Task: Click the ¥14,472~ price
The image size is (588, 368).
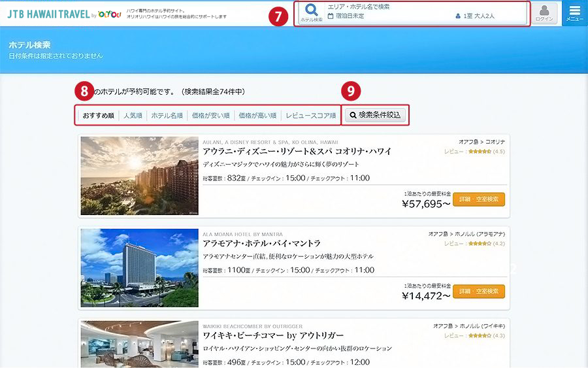Action: (426, 296)
